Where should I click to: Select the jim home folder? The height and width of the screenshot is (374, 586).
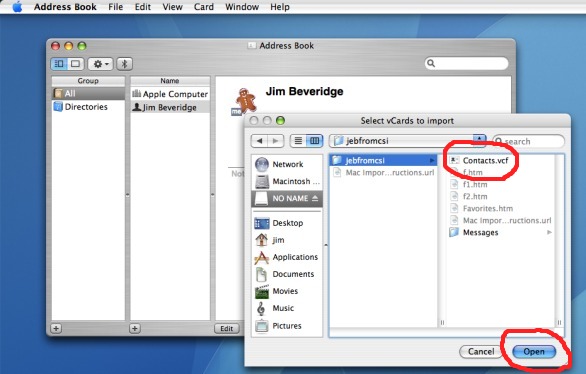(287, 240)
